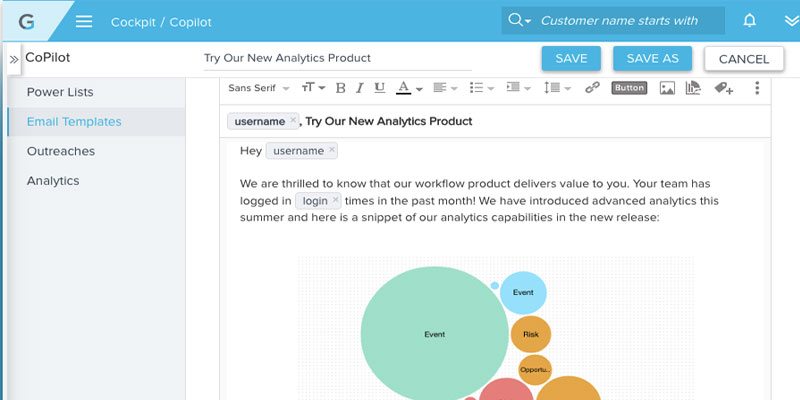Add a token using the tag-plus icon
This screenshot has height=400, width=800.
[723, 88]
